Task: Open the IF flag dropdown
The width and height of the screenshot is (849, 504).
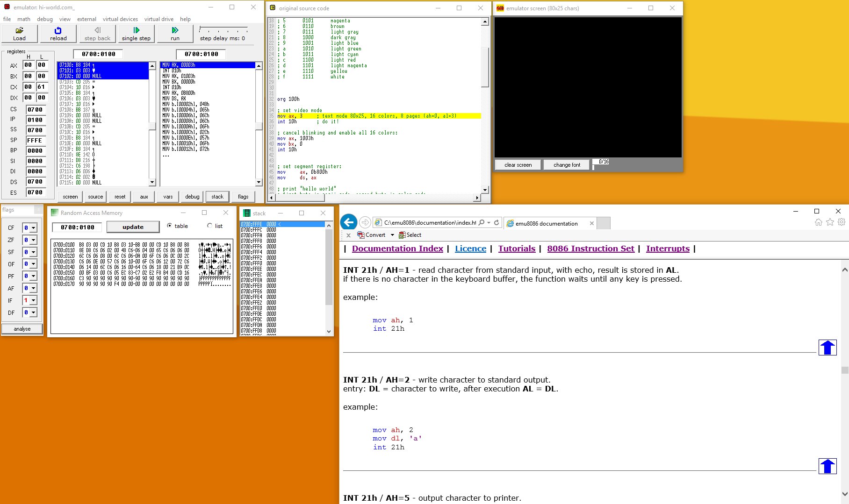Action: point(33,300)
